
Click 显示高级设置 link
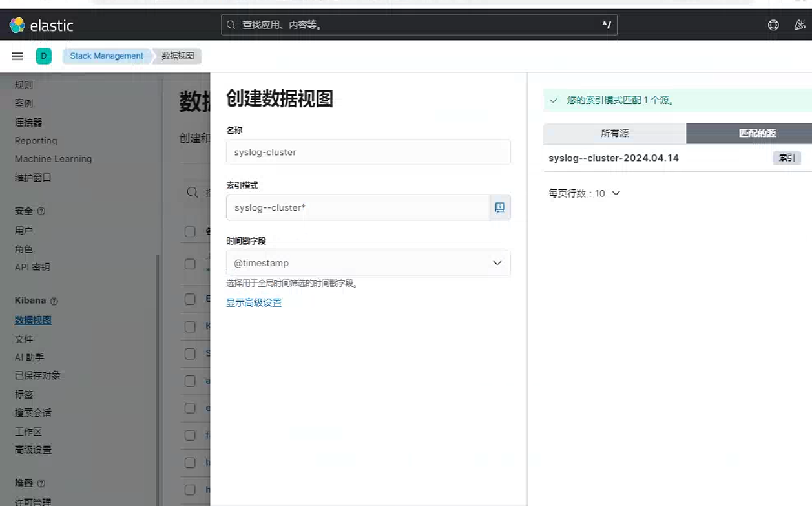(x=254, y=302)
